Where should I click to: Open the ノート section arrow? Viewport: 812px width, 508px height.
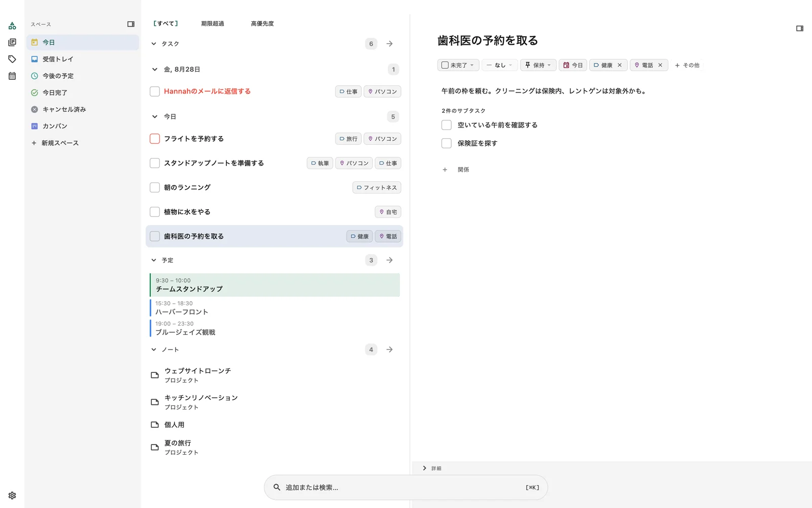click(x=389, y=350)
